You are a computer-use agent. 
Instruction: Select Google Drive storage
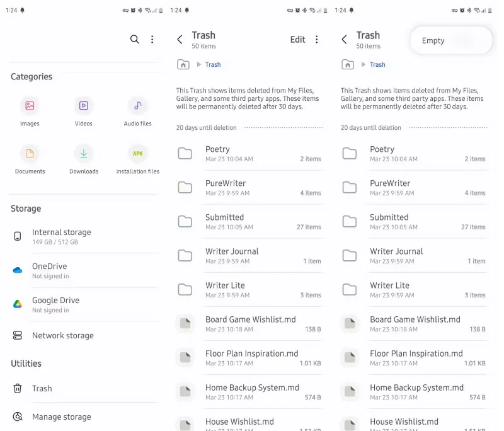(x=55, y=304)
